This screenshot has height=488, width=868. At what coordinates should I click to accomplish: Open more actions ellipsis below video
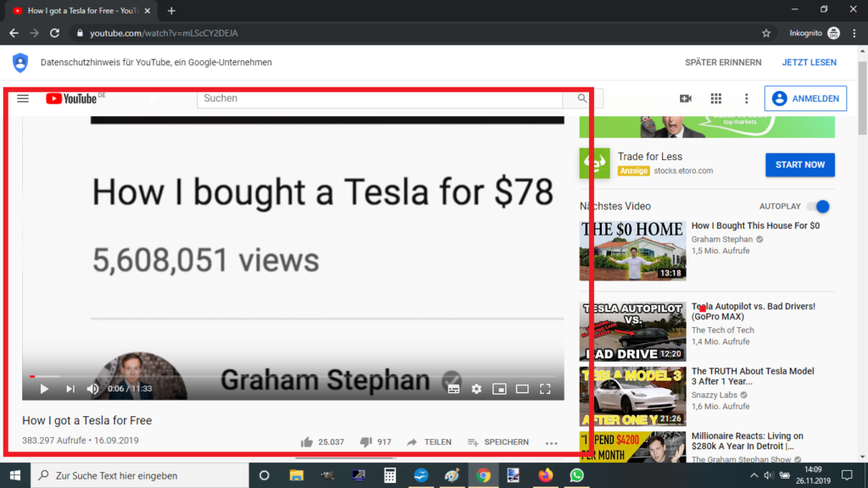point(551,442)
